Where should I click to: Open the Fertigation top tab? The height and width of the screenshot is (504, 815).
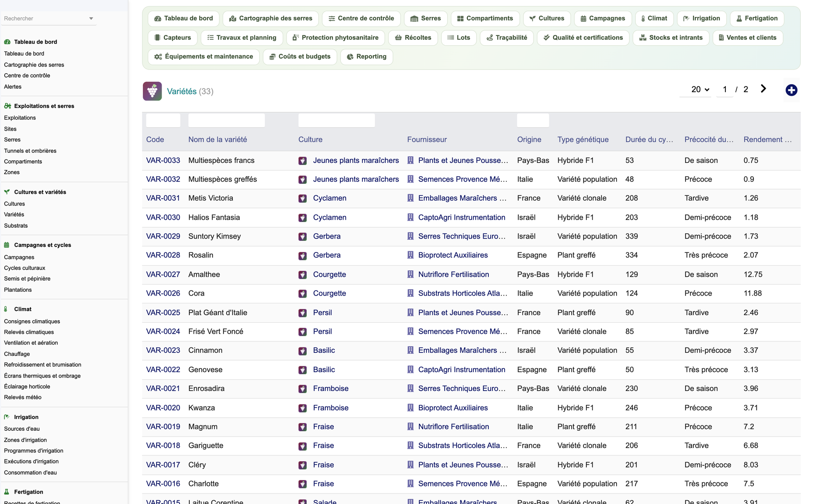(757, 18)
